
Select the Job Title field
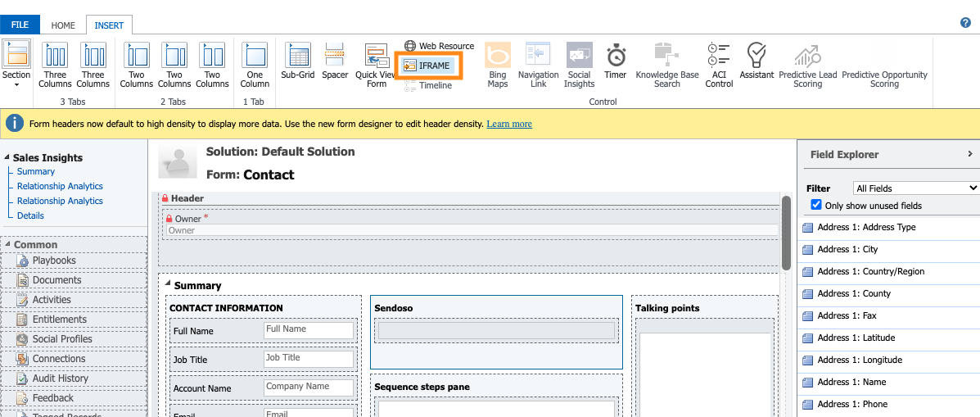coord(263,360)
